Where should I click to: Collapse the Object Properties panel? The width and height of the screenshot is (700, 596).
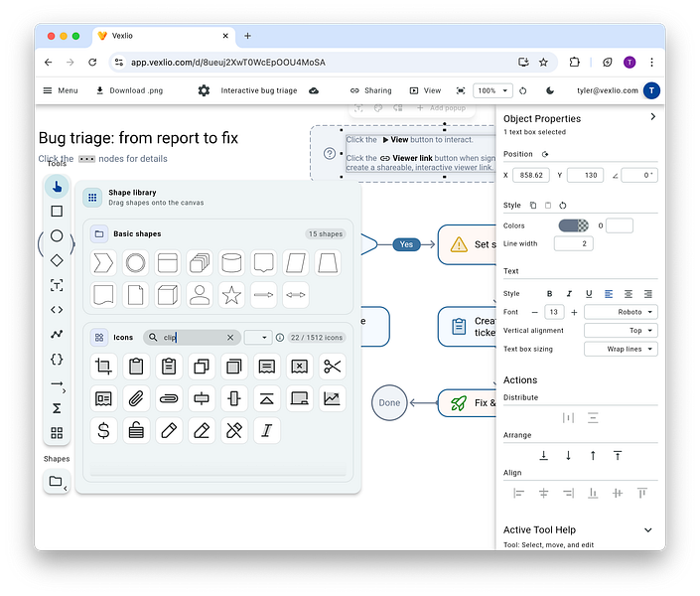click(x=652, y=116)
